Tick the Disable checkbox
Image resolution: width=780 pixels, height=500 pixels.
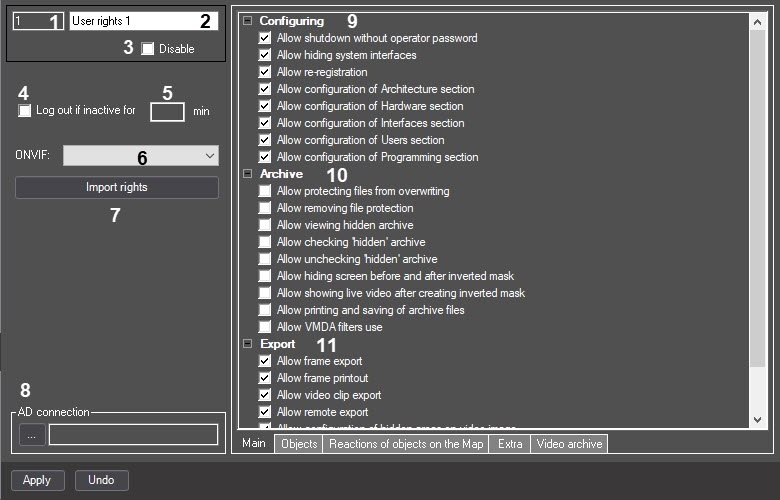(x=148, y=49)
